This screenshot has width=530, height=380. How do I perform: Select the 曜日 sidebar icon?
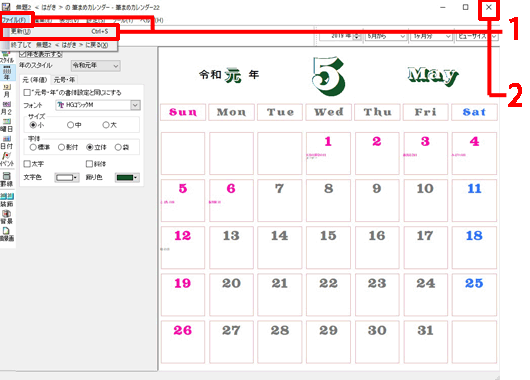click(7, 125)
